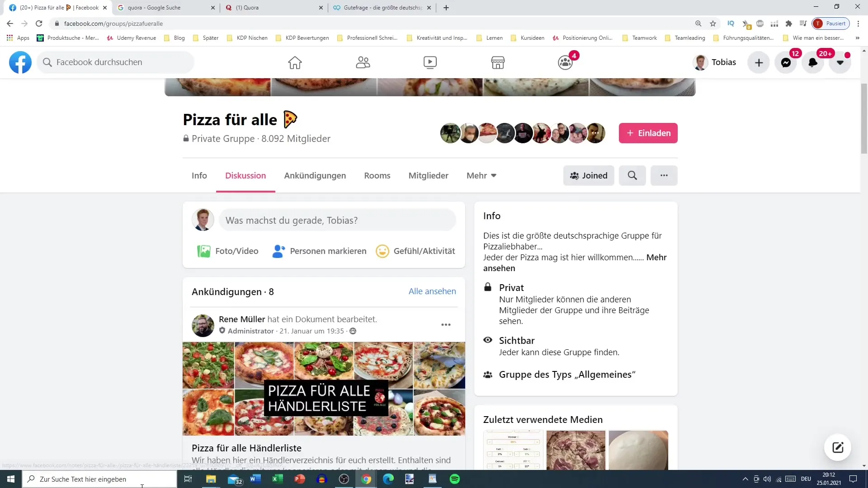Open Excel from the taskbar
Image resolution: width=868 pixels, height=488 pixels.
click(x=277, y=479)
